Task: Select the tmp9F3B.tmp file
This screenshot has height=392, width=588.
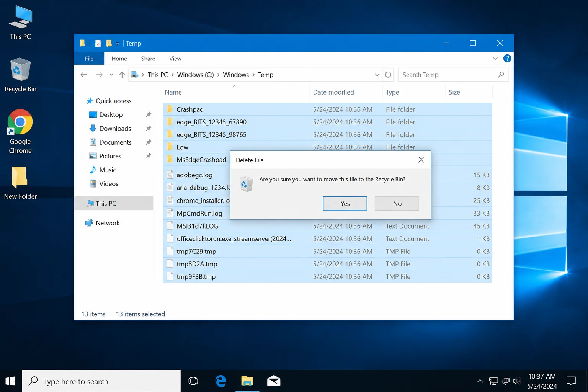Action: [x=327, y=276]
